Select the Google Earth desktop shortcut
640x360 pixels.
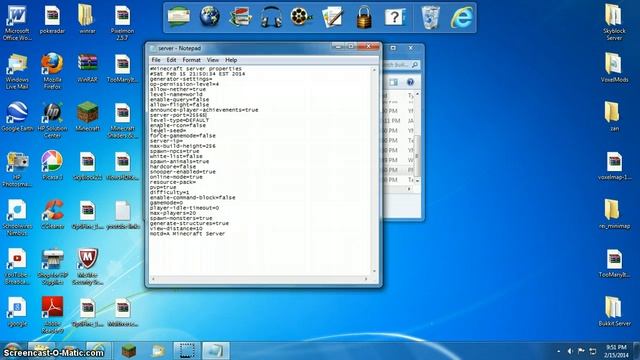pyautogui.click(x=17, y=117)
